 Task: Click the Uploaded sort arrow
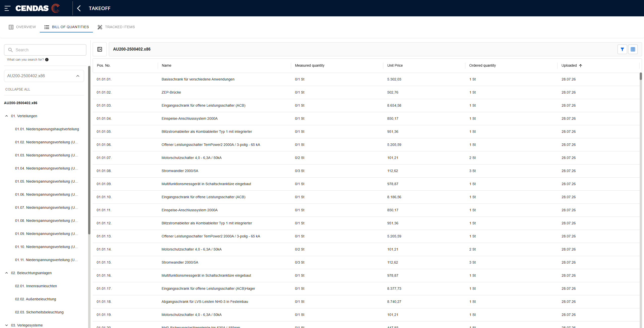(x=581, y=66)
